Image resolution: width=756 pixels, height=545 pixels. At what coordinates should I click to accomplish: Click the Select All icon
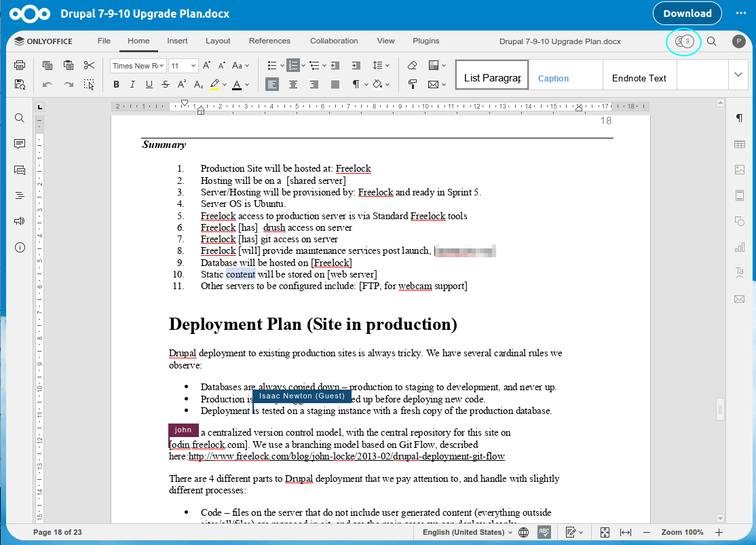89,84
